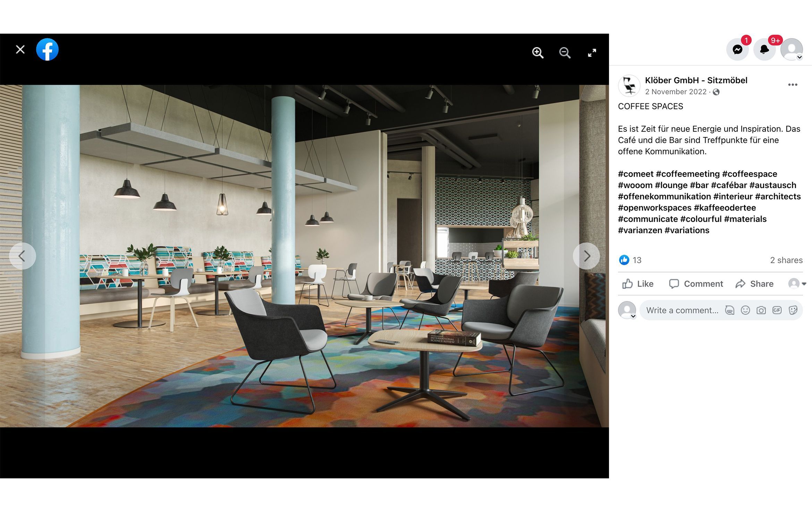The width and height of the screenshot is (812, 512).
Task: Open Messenger from the top bar
Action: (737, 49)
